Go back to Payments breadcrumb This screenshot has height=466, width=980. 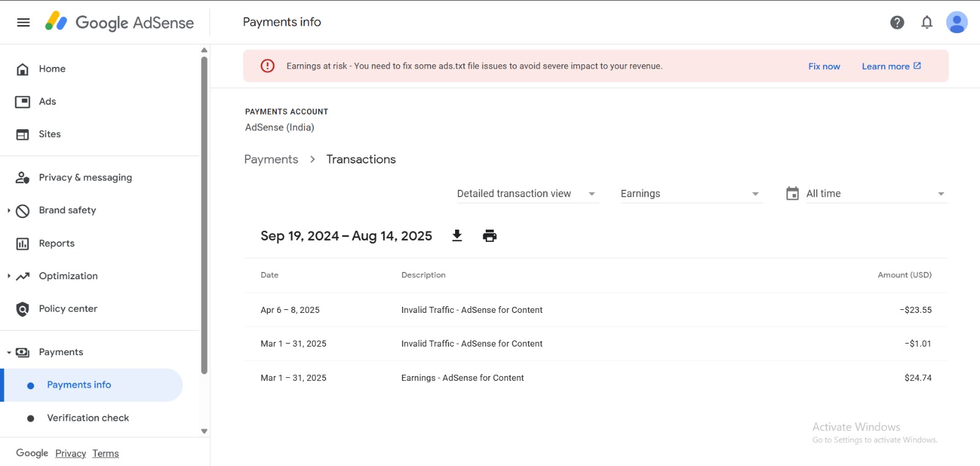[x=271, y=159]
